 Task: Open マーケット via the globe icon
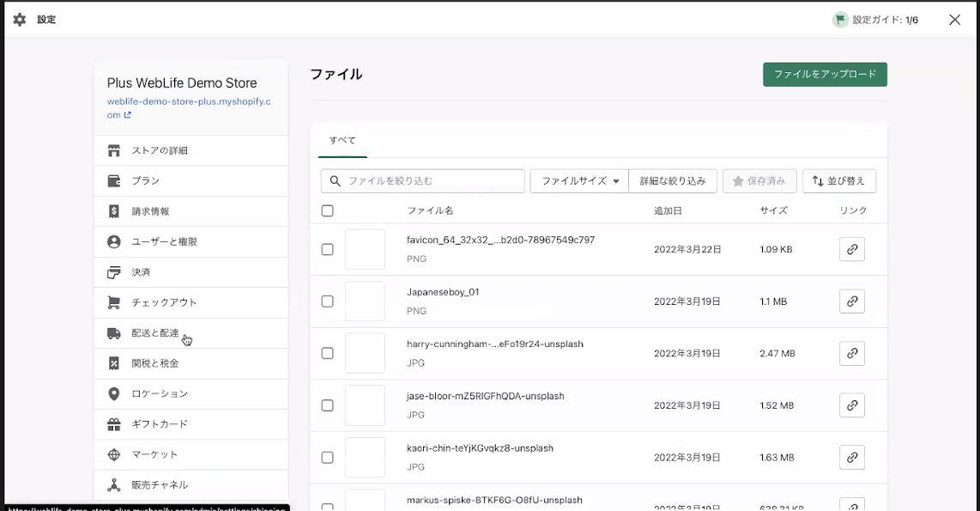116,454
